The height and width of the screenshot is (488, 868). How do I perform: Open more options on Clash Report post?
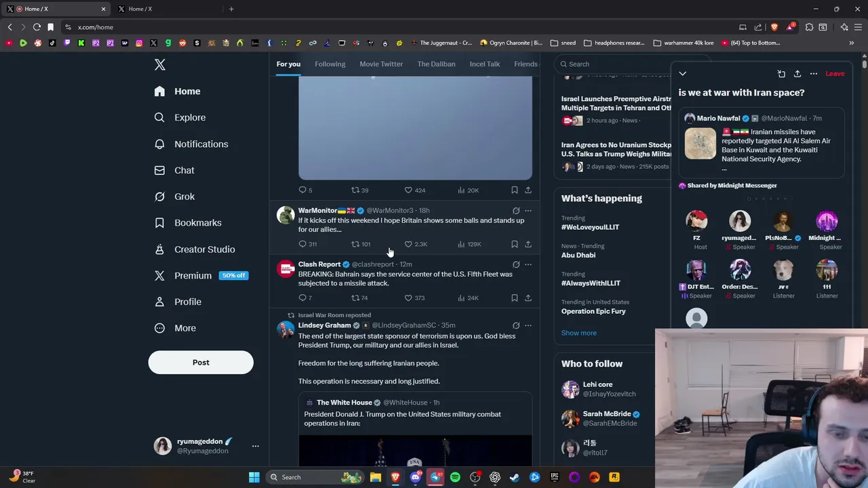[x=528, y=264]
